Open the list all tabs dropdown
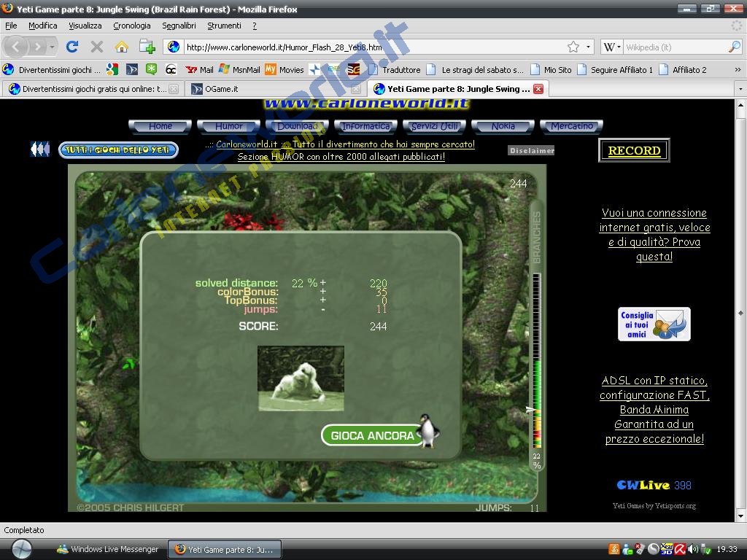This screenshot has width=747, height=560. 740,88
